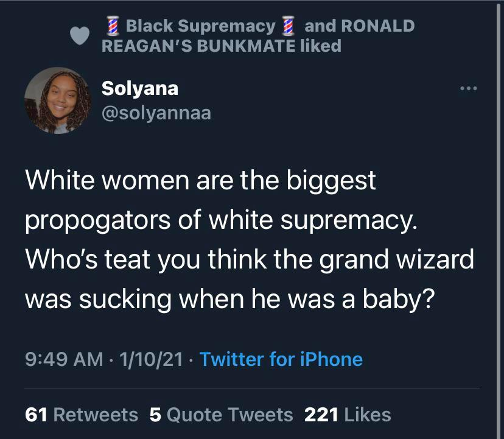This screenshot has height=439, width=504.
Task: Click the Twitter for iPhone link
Action: (281, 359)
